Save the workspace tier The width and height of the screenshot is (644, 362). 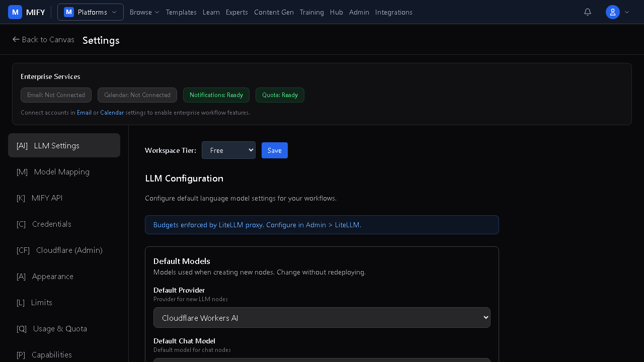pyautogui.click(x=275, y=150)
